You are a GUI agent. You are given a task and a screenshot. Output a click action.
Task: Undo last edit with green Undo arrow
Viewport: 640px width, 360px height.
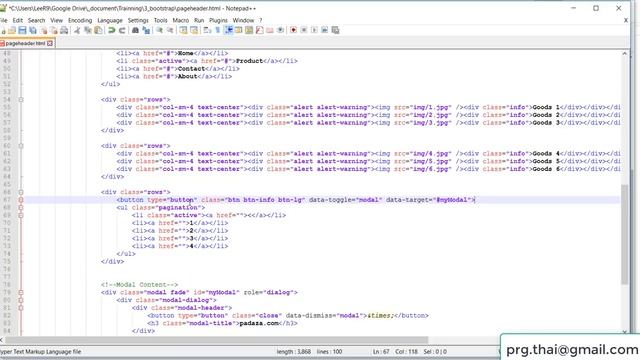click(x=111, y=30)
